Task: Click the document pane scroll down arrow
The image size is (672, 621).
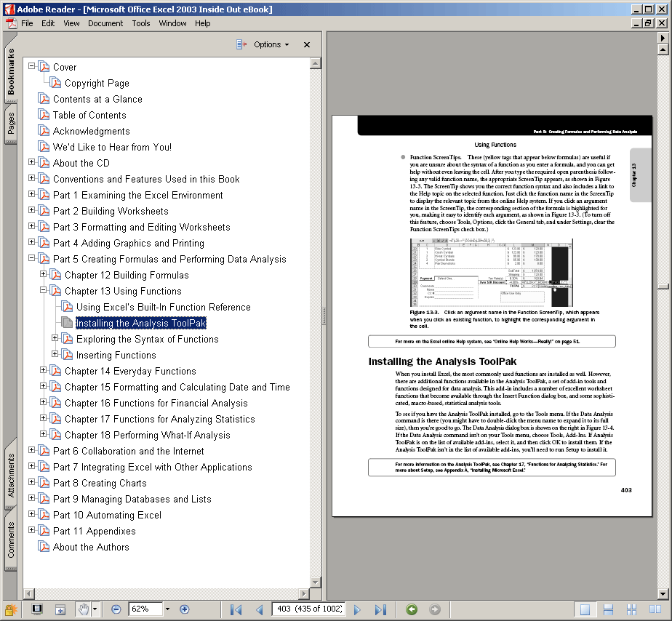Action: point(663,594)
